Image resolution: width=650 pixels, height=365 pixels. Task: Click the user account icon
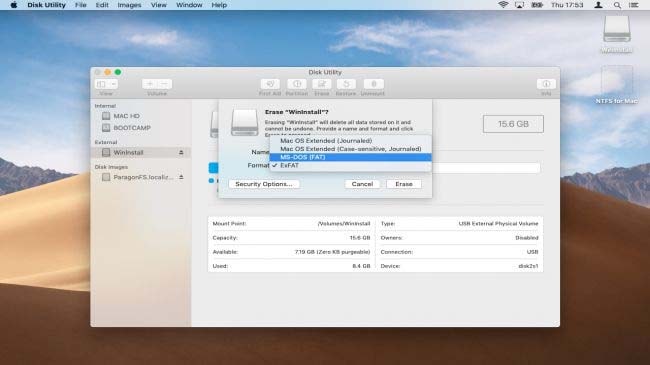598,5
